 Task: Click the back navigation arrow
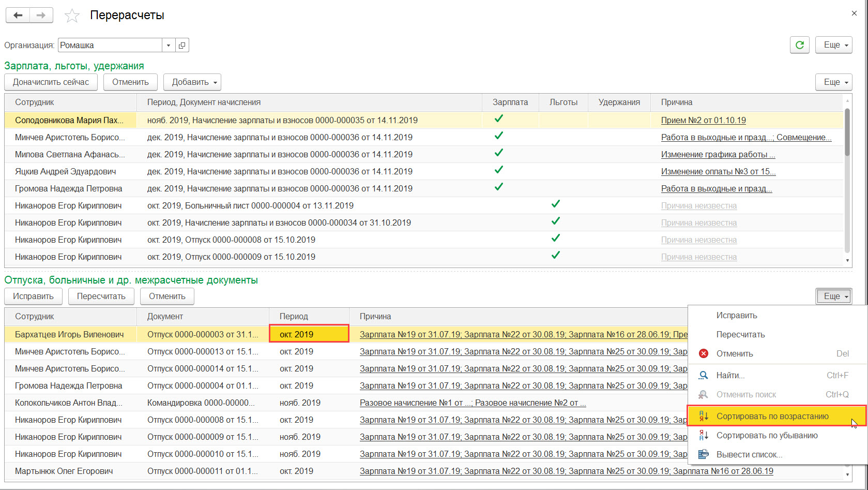[18, 15]
